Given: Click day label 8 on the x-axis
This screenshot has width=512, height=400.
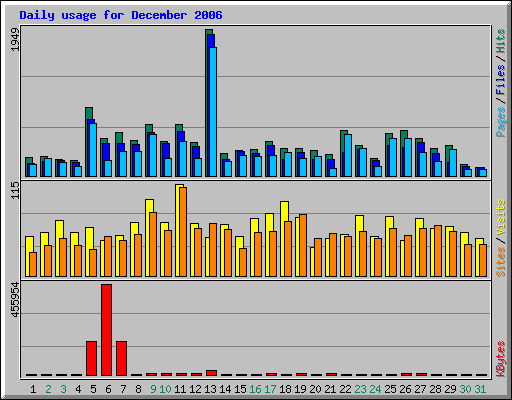Looking at the screenshot, I should click(138, 389).
